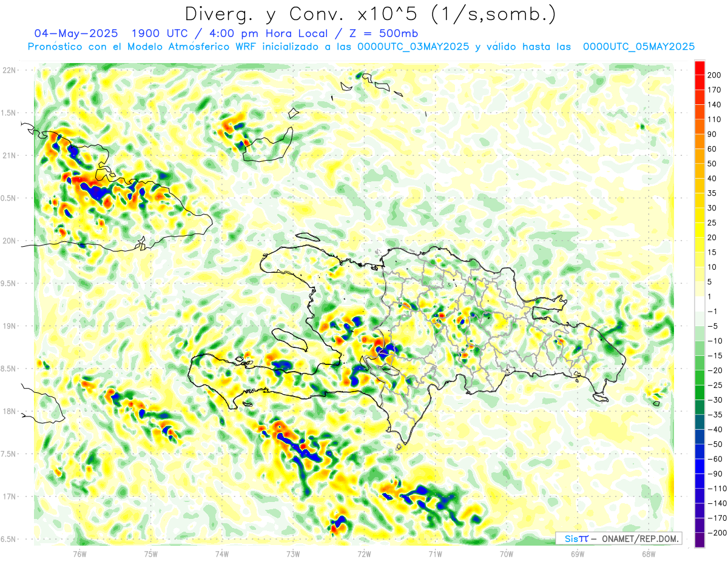Click the positive 170 colorbar label
This screenshot has height=562, width=728.
(x=715, y=90)
